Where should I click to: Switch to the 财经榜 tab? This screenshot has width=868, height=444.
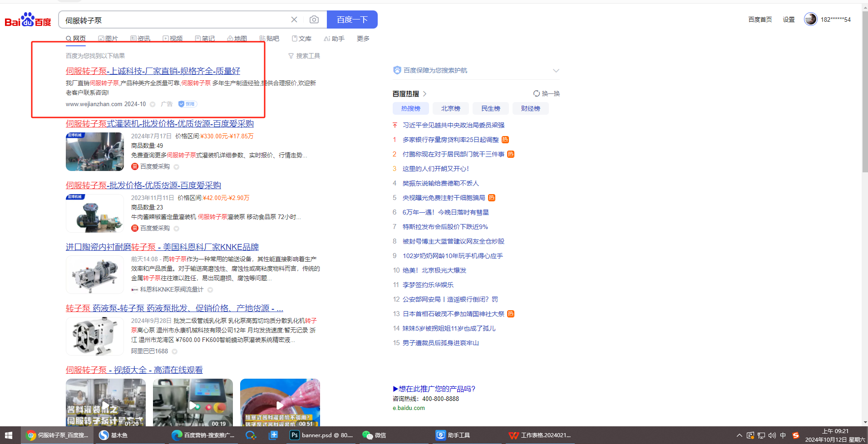pos(530,108)
